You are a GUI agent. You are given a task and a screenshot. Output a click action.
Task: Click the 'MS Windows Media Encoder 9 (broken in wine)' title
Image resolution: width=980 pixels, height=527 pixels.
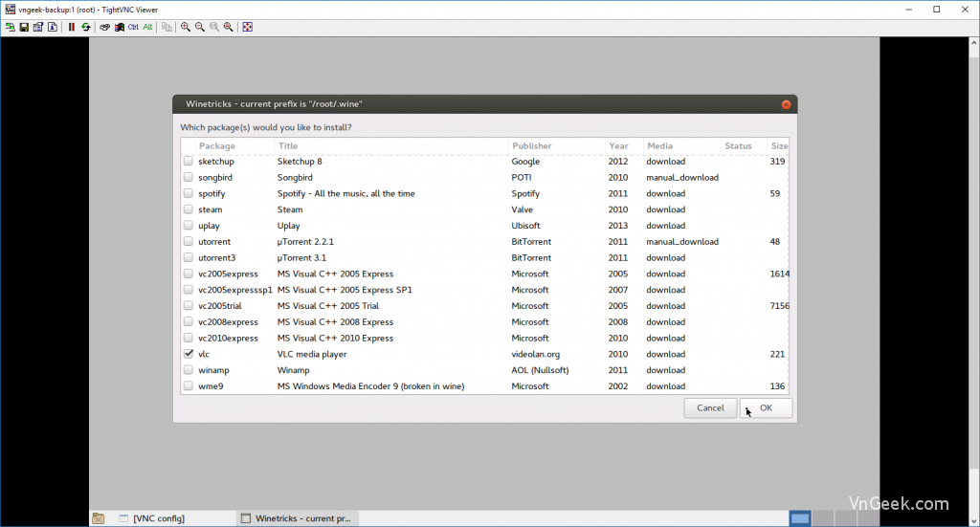pos(370,385)
